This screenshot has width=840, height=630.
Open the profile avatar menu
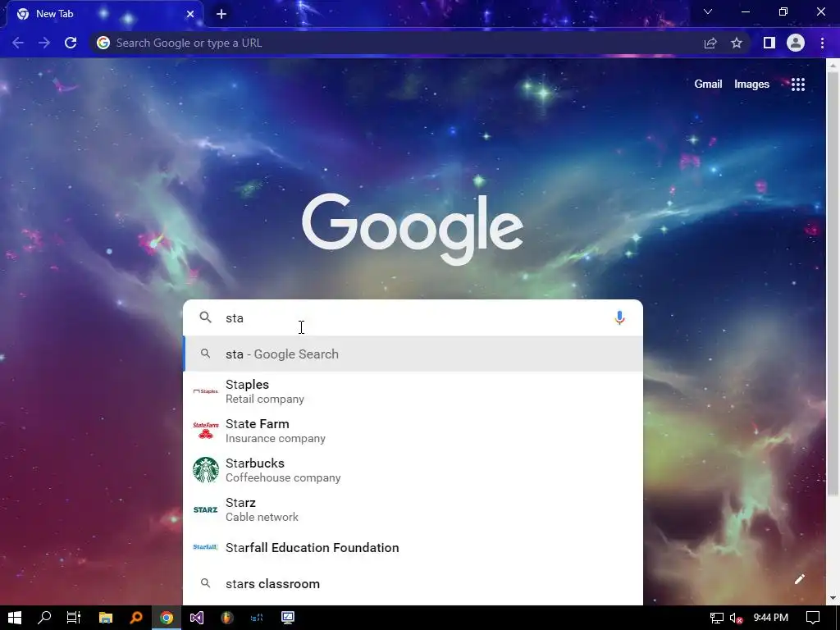tap(796, 43)
